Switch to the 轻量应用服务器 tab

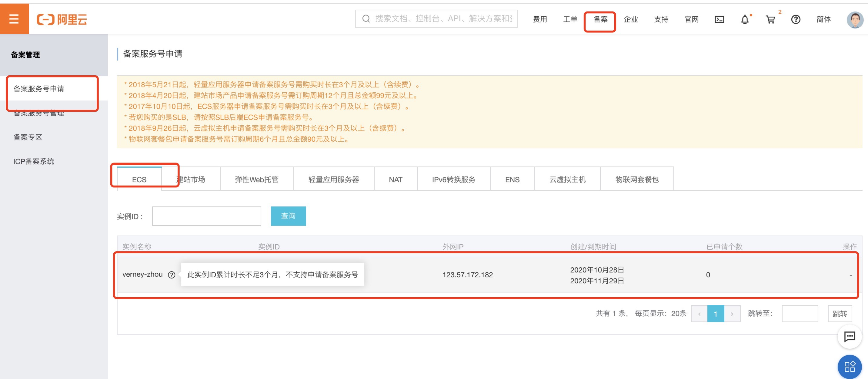pyautogui.click(x=334, y=180)
